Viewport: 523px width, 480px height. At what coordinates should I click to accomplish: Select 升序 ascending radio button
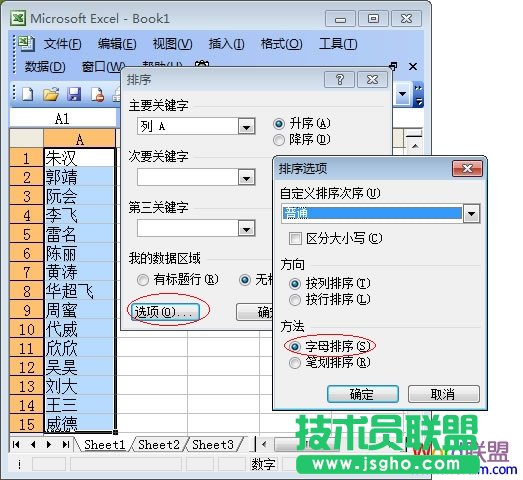(279, 124)
